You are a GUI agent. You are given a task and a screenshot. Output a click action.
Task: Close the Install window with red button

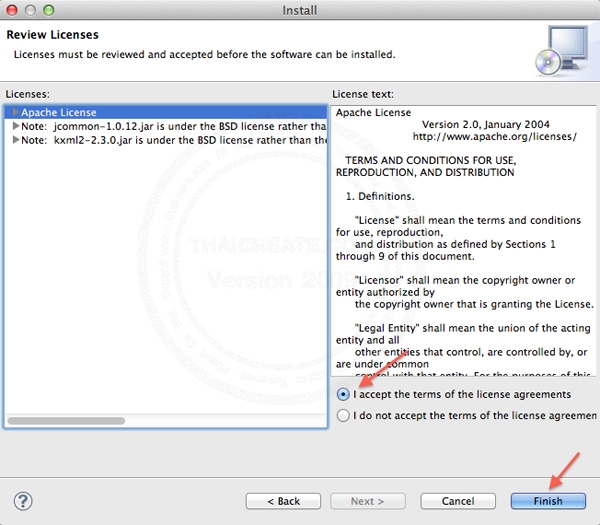12,10
